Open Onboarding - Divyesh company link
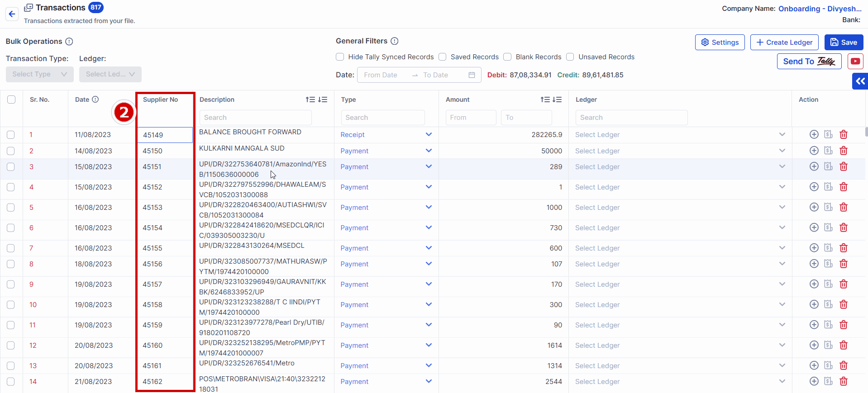The image size is (868, 393). pyautogui.click(x=820, y=9)
